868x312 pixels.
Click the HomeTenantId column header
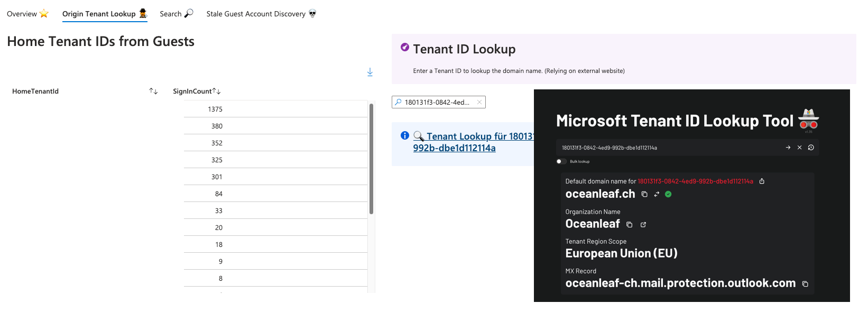pyautogui.click(x=35, y=91)
